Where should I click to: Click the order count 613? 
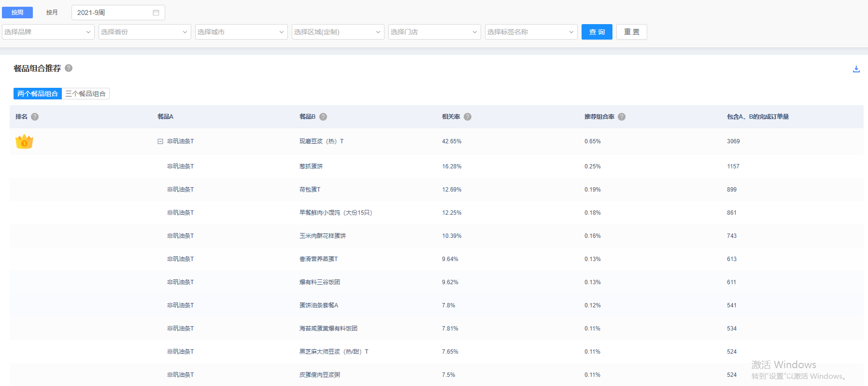732,259
